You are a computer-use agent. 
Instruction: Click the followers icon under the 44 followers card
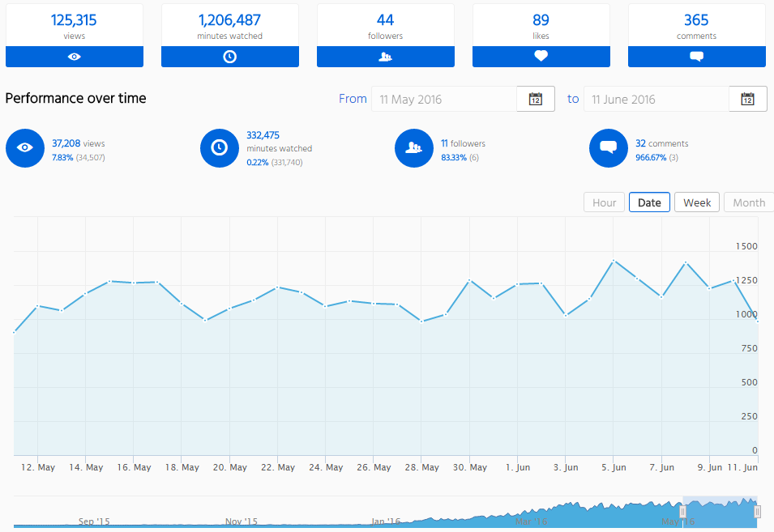coord(385,57)
